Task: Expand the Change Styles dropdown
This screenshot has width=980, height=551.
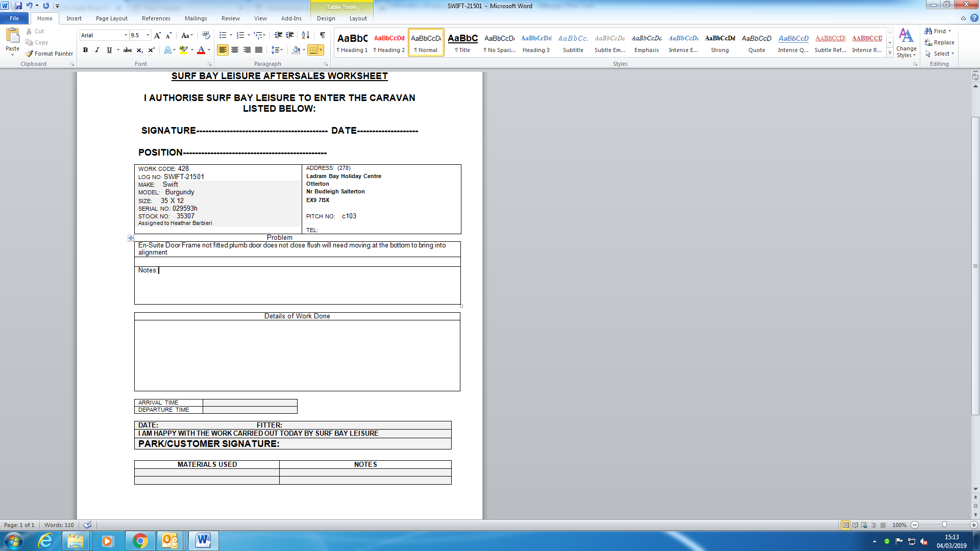Action: pyautogui.click(x=906, y=43)
